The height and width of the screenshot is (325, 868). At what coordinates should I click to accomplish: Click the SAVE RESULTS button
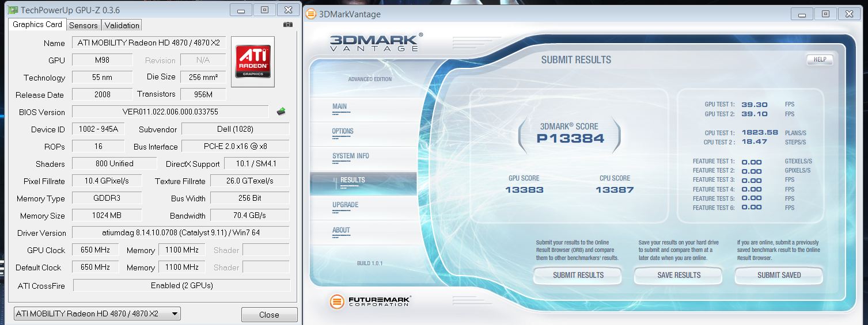[679, 276]
